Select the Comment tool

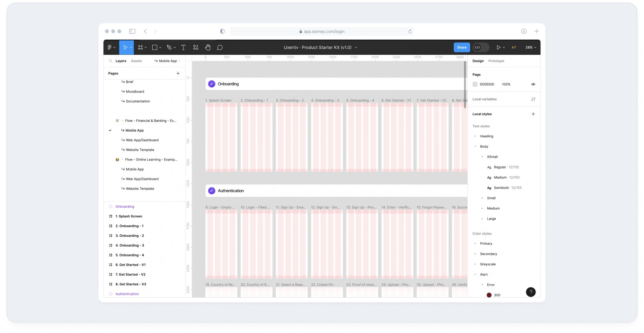tap(220, 47)
